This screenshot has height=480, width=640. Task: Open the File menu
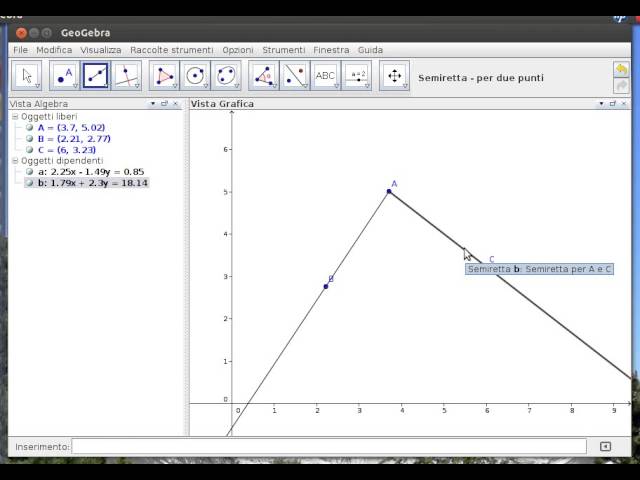(20, 50)
